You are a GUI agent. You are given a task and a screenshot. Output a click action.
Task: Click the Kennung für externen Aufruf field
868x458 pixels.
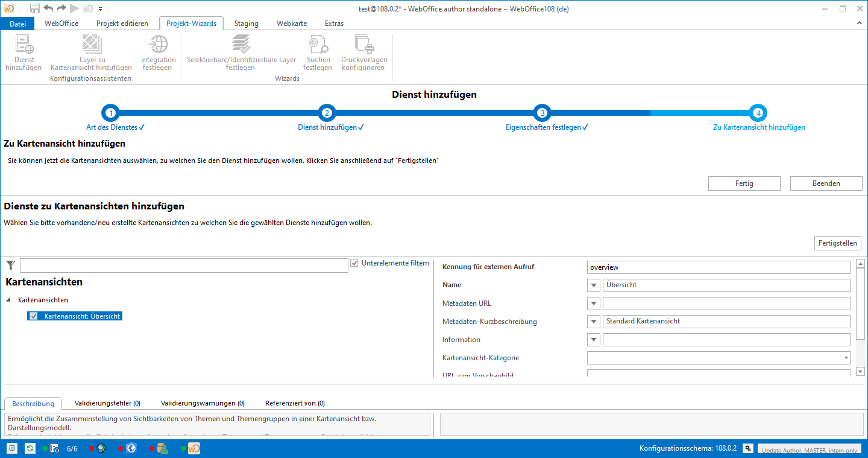tap(718, 267)
